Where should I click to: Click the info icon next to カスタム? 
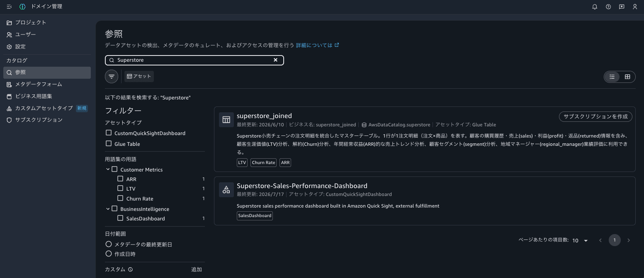coord(130,269)
